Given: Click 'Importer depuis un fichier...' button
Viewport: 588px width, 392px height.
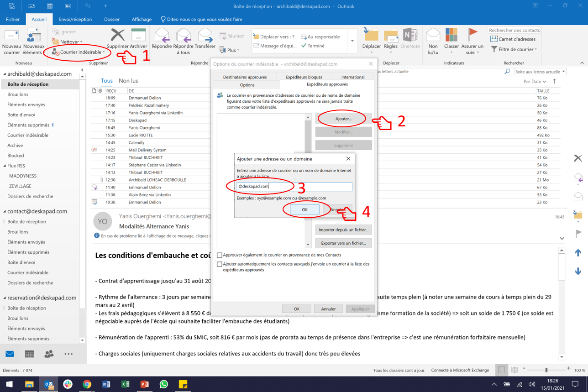Looking at the screenshot, I should (x=343, y=230).
